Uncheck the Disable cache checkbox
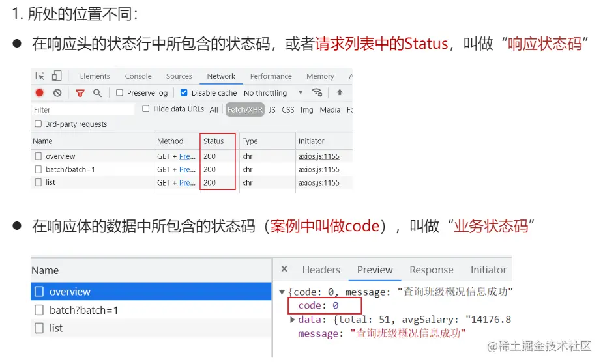Viewport: 603px width, 364px height. point(184,92)
